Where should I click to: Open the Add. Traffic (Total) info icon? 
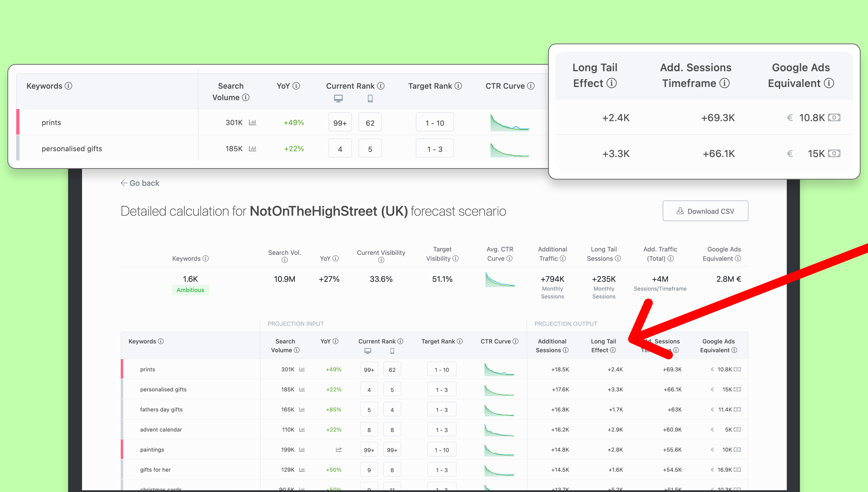pyautogui.click(x=671, y=259)
